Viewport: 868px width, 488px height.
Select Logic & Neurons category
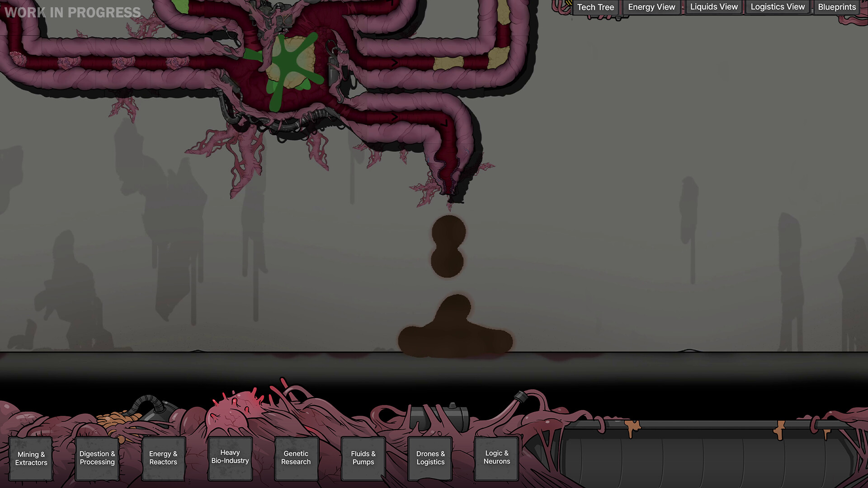coord(496,457)
